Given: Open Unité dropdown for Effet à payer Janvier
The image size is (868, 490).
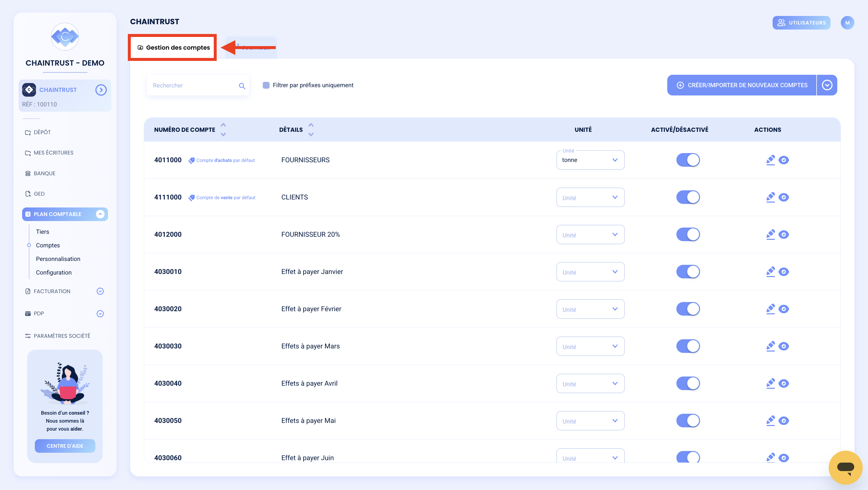Looking at the screenshot, I should tap(590, 272).
